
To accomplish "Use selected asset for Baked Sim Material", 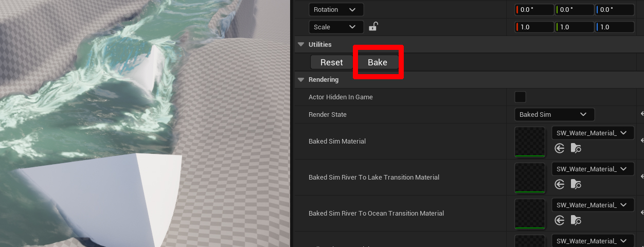I will coord(560,148).
